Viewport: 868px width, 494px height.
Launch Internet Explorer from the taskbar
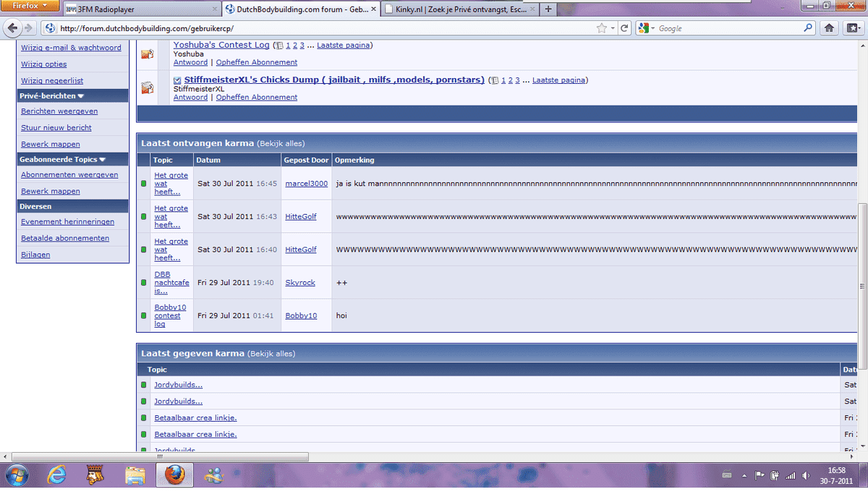click(x=57, y=475)
